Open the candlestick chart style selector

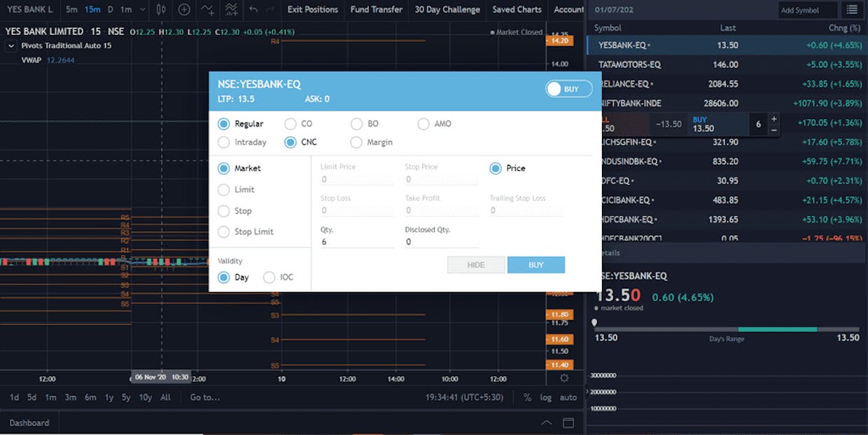[x=162, y=10]
